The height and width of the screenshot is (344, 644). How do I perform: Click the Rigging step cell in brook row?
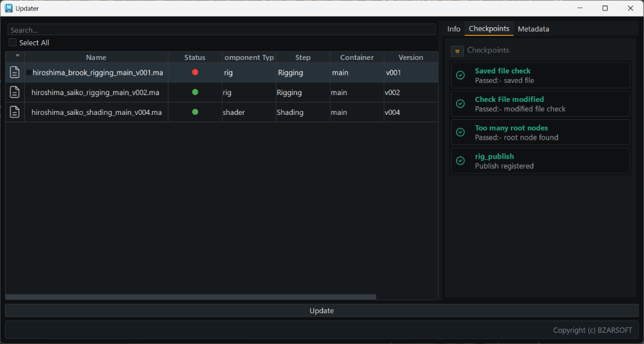pyautogui.click(x=303, y=73)
